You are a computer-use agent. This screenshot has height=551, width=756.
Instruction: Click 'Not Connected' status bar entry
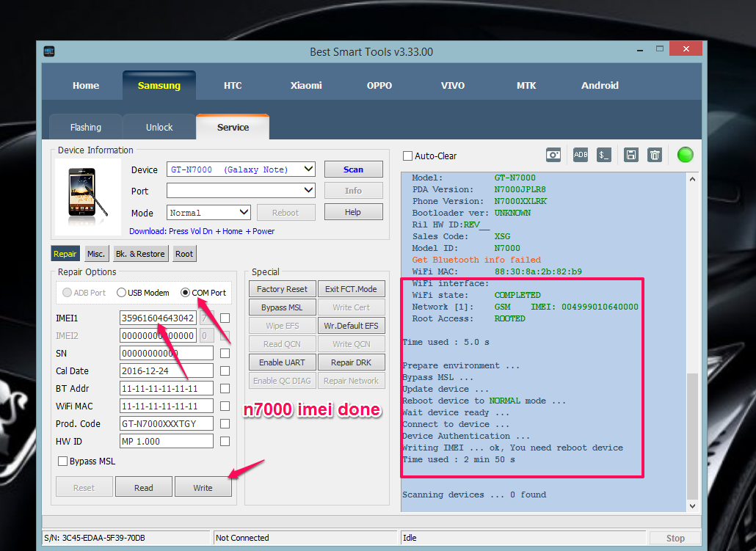[242, 538]
